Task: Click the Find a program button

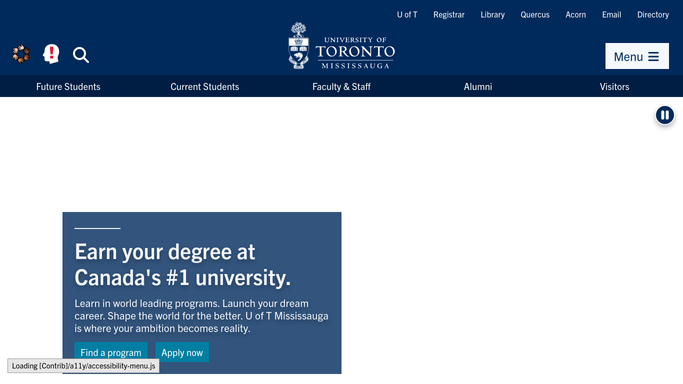Action: [x=111, y=352]
